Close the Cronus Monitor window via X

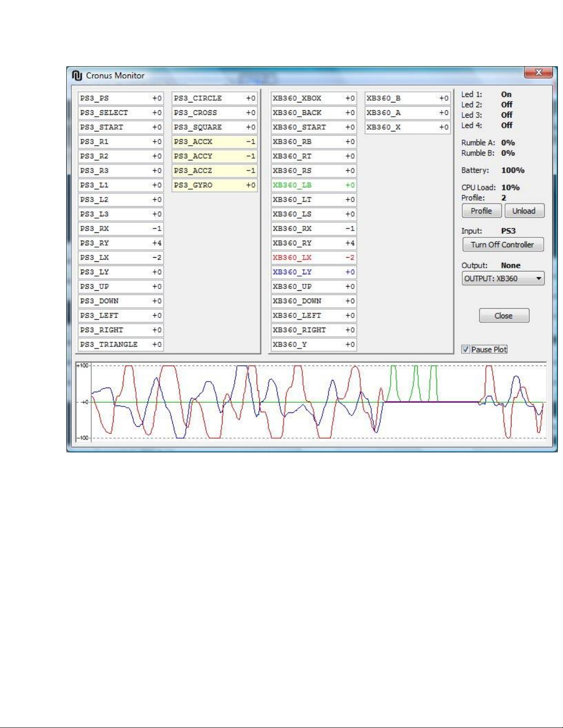pos(539,73)
